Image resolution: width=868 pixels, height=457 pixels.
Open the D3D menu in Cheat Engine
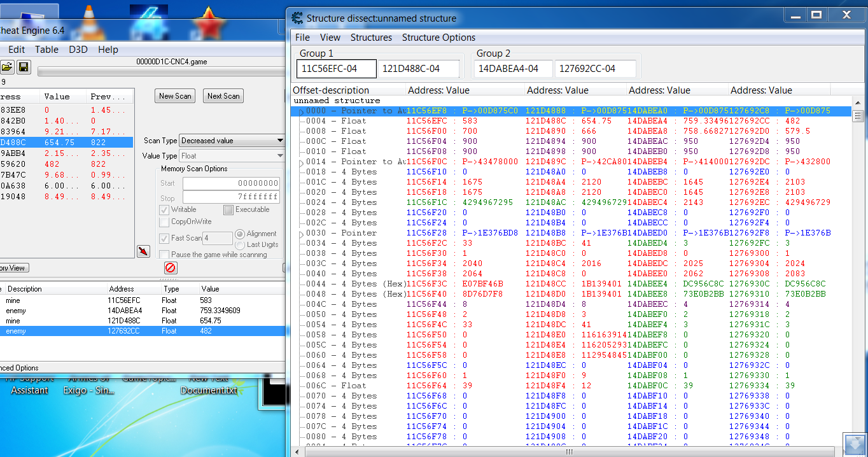[78, 50]
